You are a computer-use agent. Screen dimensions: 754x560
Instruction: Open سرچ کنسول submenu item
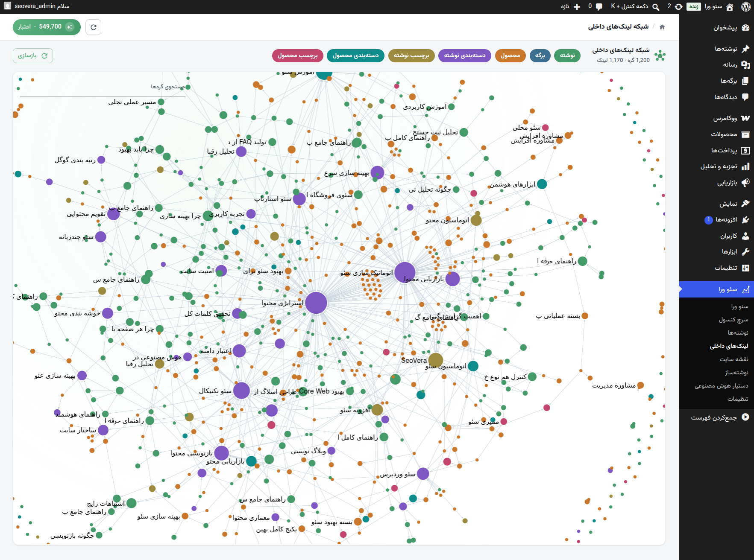[x=733, y=320]
